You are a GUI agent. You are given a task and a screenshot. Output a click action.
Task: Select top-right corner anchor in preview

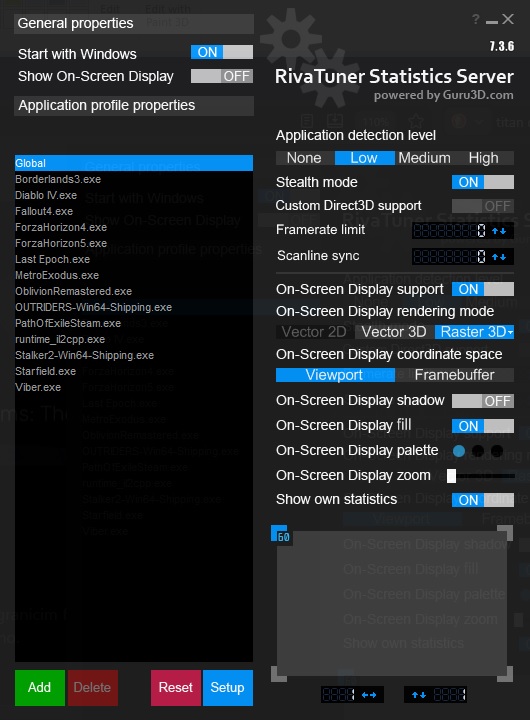click(506, 533)
